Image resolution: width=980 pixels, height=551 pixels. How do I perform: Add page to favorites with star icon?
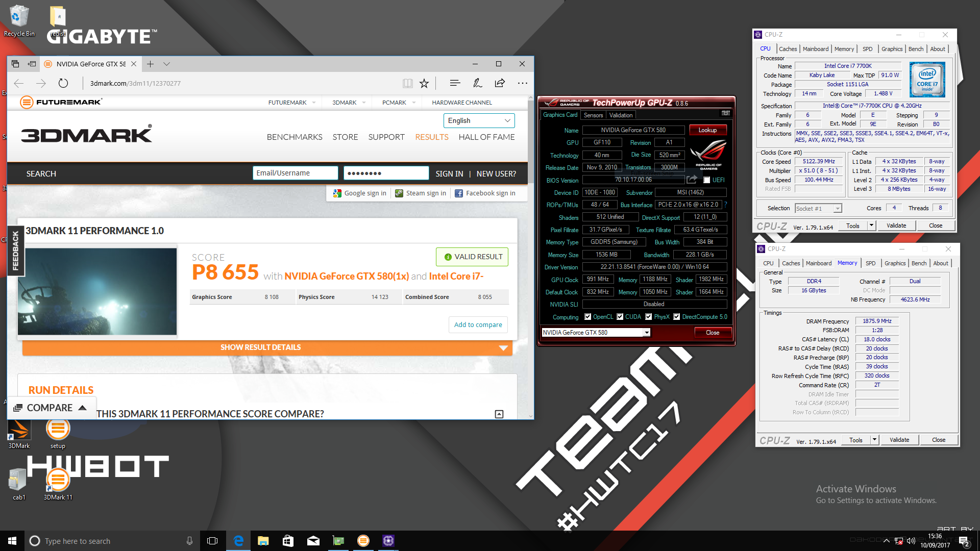click(424, 83)
